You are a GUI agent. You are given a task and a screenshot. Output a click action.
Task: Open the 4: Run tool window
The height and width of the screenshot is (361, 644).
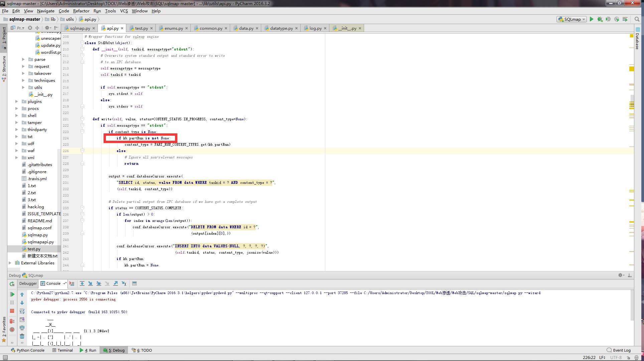tap(88, 350)
